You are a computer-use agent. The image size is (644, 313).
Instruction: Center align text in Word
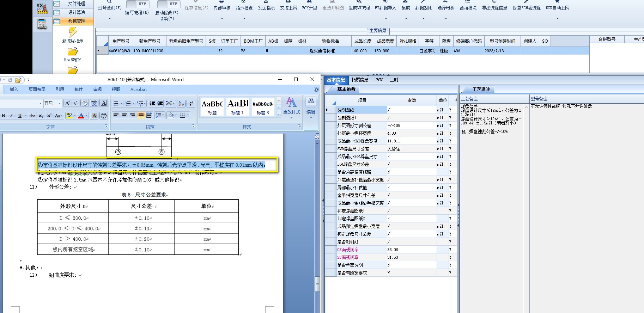[124, 115]
